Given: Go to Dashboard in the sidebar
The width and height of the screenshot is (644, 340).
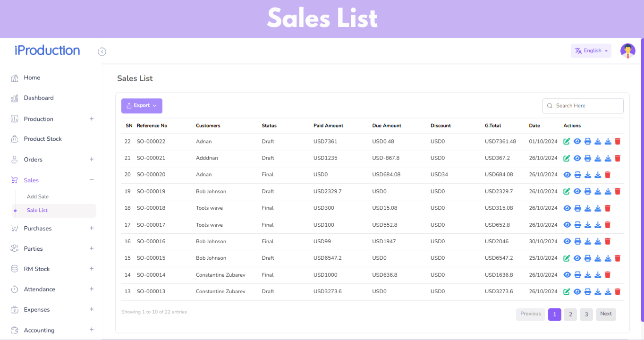Looking at the screenshot, I should pyautogui.click(x=39, y=98).
